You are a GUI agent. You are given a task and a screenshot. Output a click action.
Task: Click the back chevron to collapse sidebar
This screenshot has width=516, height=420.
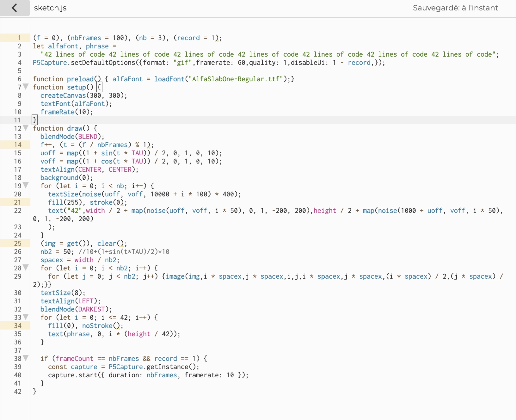click(x=15, y=8)
